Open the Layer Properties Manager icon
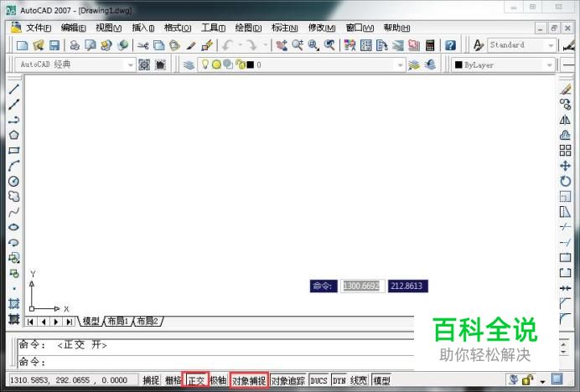This screenshot has width=580, height=392. 189,65
